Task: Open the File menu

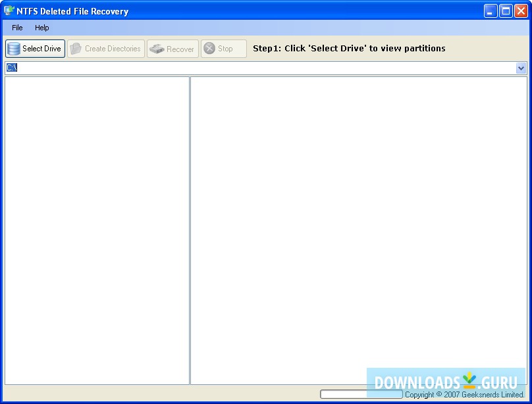Action: pos(16,28)
